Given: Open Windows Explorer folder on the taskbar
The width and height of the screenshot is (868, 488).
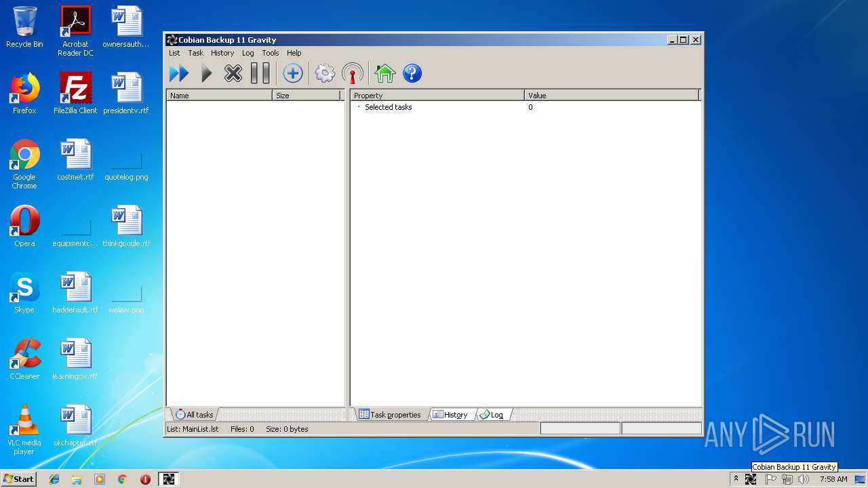Looking at the screenshot, I should point(77,479).
